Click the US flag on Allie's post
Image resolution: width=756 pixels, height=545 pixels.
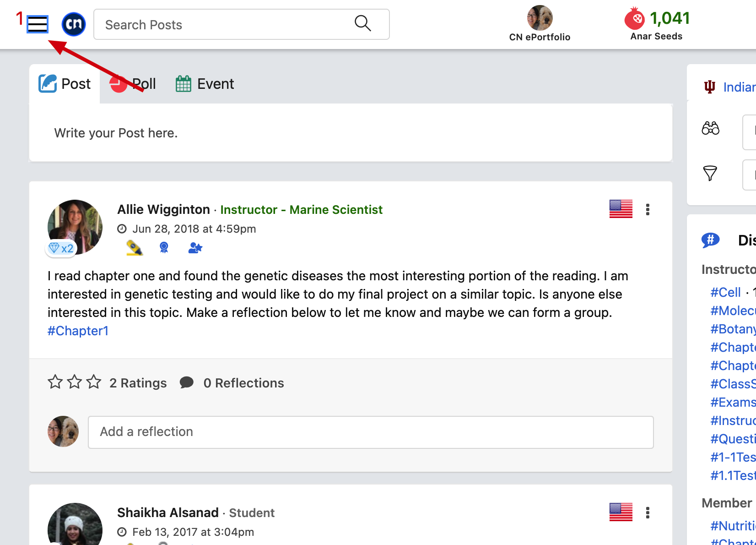[x=621, y=209]
